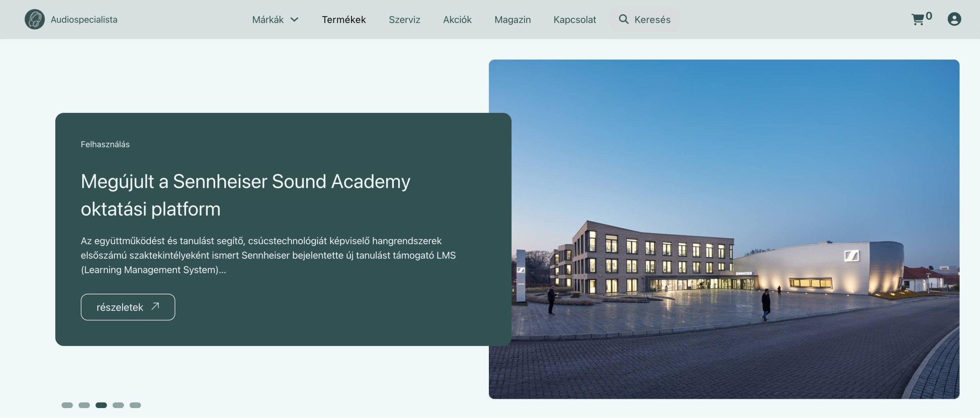Open the shopping cart icon
Image resolution: width=980 pixels, height=418 pixels.
pyautogui.click(x=918, y=20)
